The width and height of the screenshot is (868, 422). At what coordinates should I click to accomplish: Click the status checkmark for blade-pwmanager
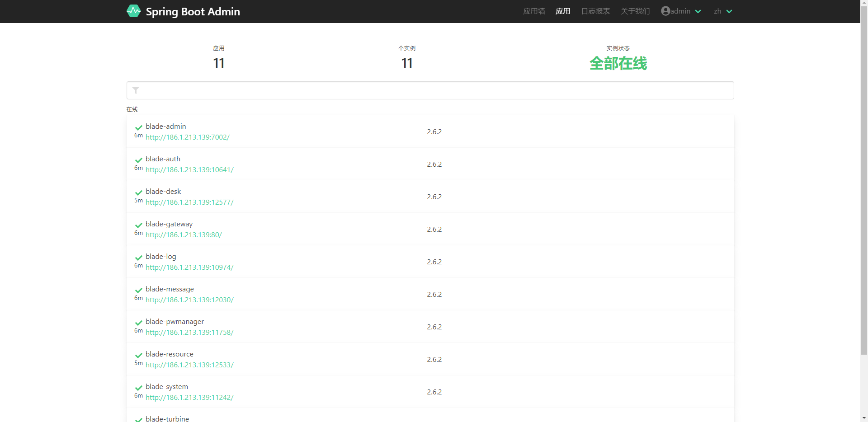point(139,323)
